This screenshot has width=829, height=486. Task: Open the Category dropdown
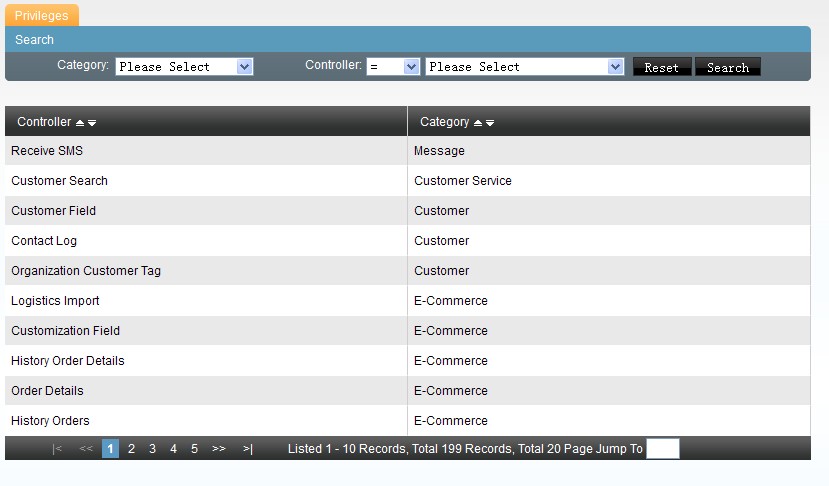[x=185, y=67]
